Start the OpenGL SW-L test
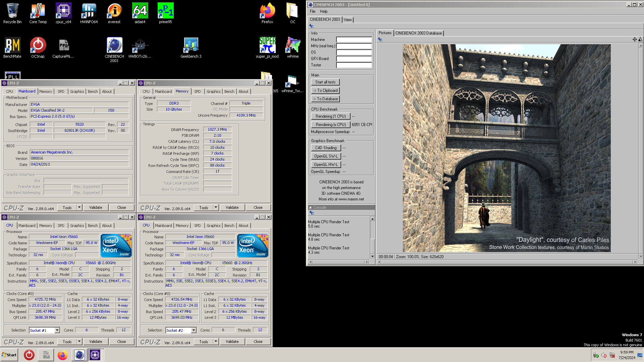Screen dimensions: 644x362 point(326,156)
